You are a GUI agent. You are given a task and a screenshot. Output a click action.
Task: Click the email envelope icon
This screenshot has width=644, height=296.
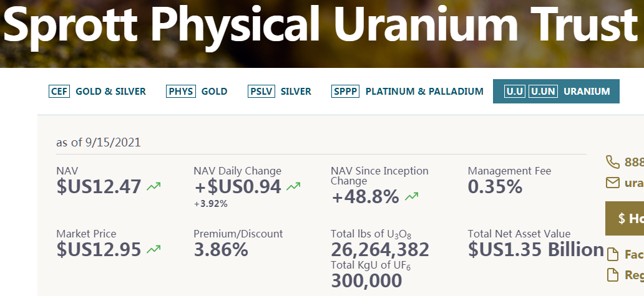[613, 183]
